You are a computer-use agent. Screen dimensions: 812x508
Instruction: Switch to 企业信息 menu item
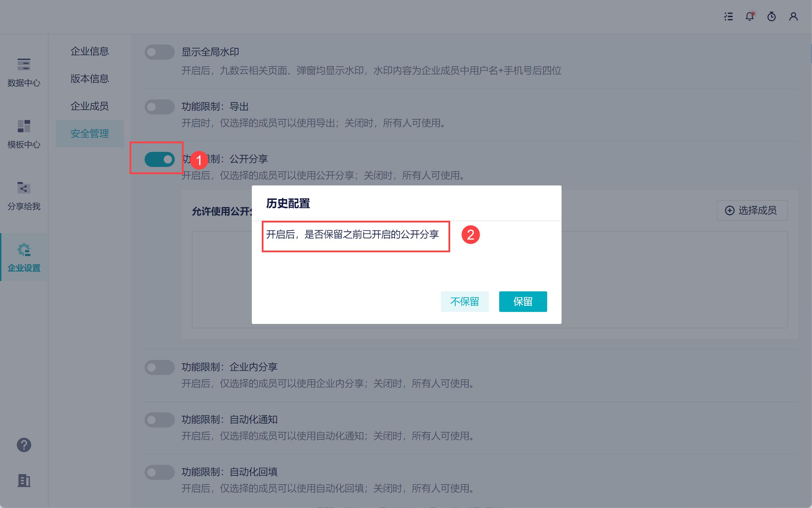tap(89, 51)
